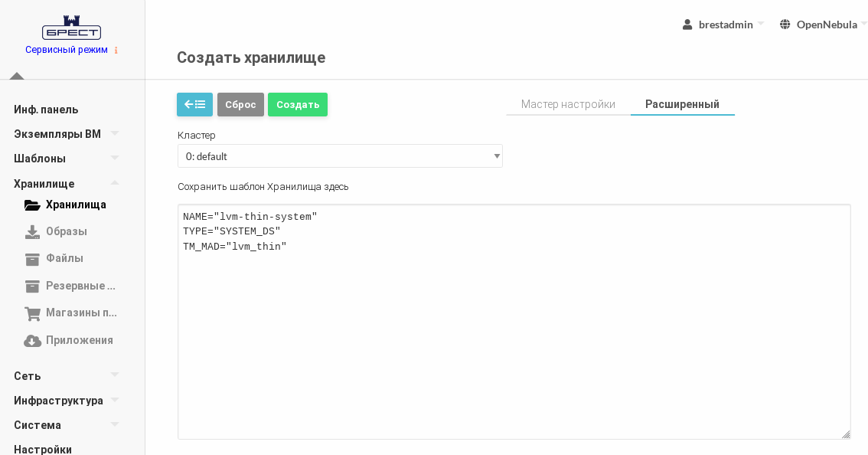Screen dimensions: 868x455
Task: Open the Кластер dropdown selector
Action: pos(340,156)
